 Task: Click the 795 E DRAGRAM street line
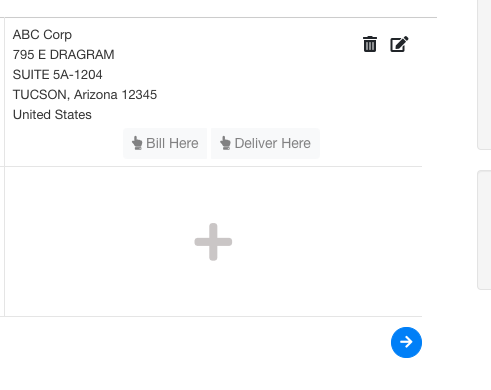click(x=63, y=55)
